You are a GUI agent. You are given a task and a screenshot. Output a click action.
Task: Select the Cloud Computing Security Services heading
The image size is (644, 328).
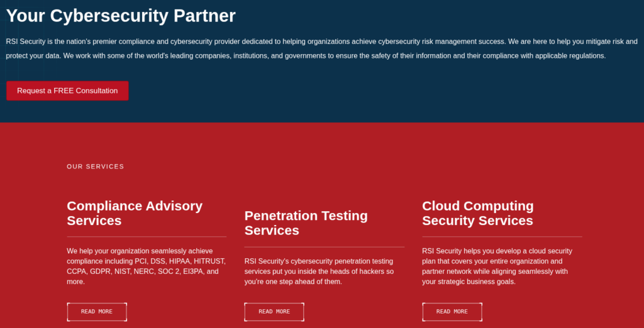[x=478, y=213]
